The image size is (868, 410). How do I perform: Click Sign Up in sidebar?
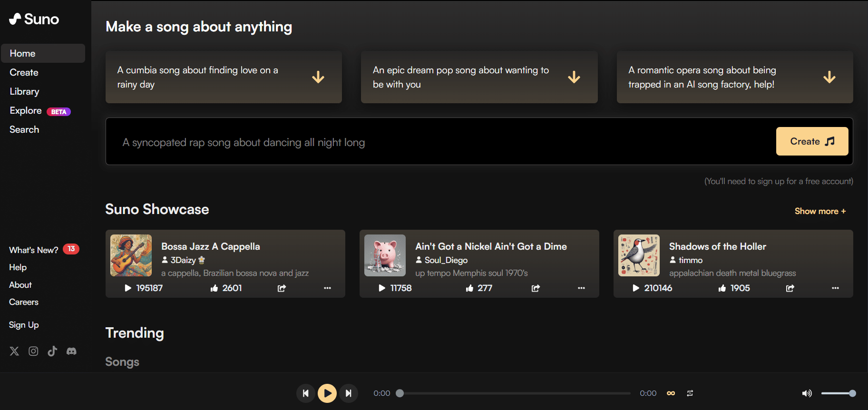coord(24,325)
